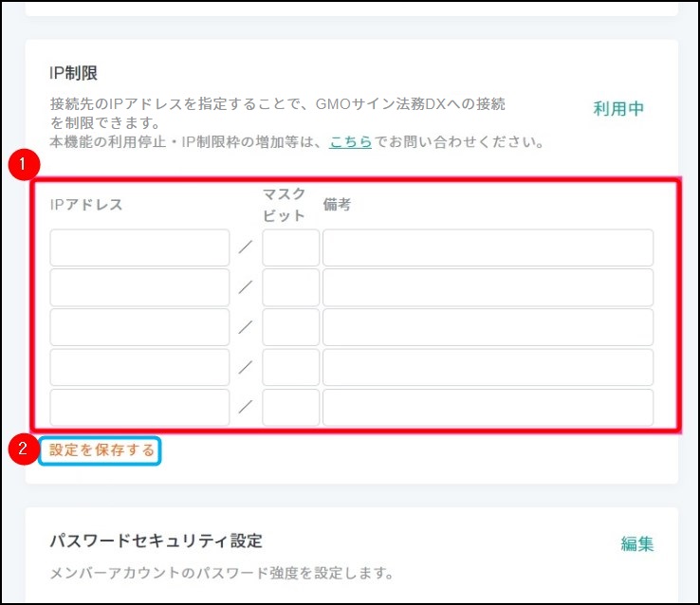The width and height of the screenshot is (700, 605).
Task: Click the first row 備考 field
Action: pyautogui.click(x=488, y=247)
